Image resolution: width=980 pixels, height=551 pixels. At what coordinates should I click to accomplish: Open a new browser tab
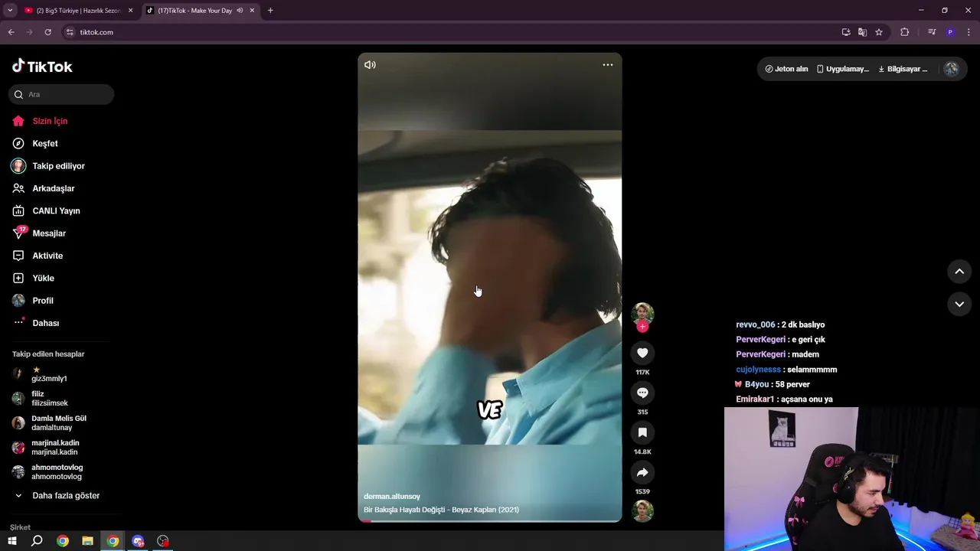coord(270,11)
